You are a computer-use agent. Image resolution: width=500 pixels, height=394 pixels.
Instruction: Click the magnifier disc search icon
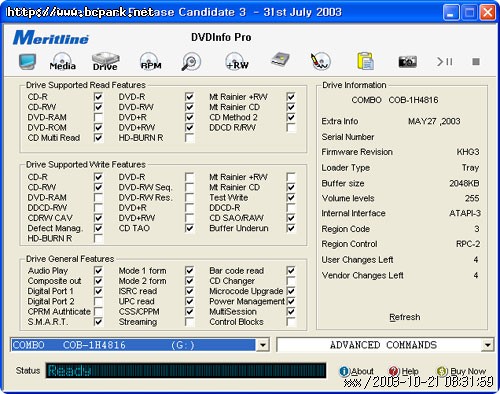[x=191, y=61]
